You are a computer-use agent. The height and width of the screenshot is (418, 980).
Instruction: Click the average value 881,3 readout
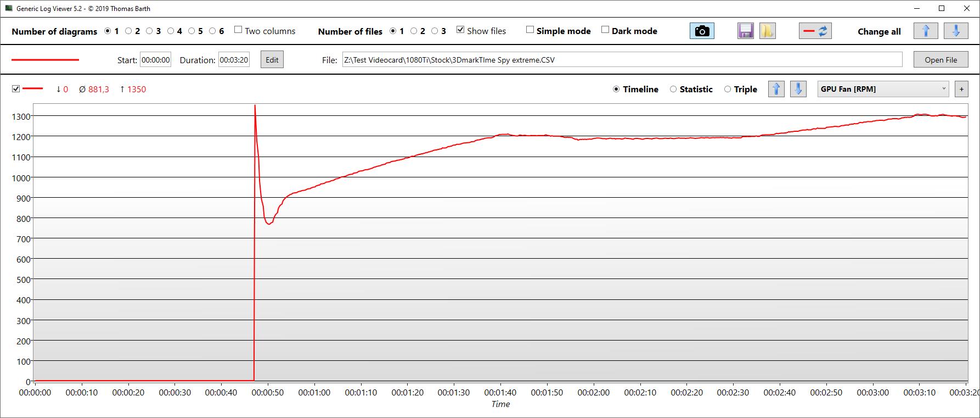pyautogui.click(x=94, y=90)
